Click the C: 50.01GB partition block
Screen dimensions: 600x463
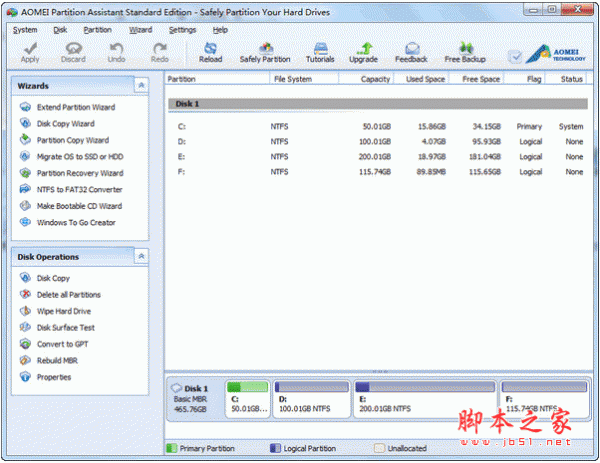(248, 399)
